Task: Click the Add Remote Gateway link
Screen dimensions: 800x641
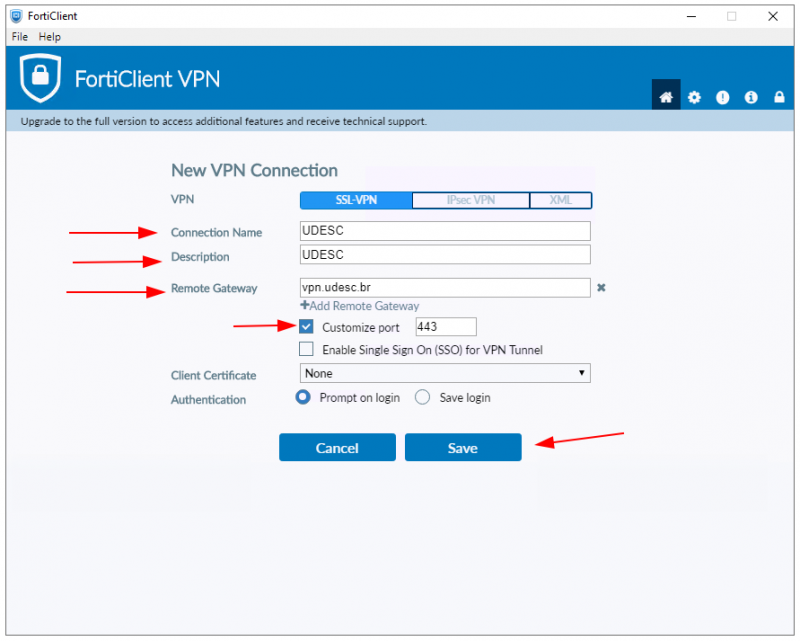Action: point(360,306)
